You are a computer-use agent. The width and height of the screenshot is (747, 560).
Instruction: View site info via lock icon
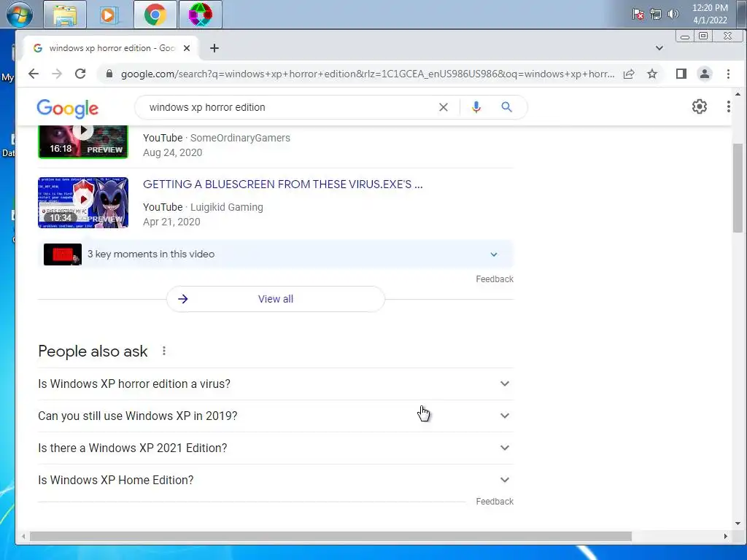[109, 74]
